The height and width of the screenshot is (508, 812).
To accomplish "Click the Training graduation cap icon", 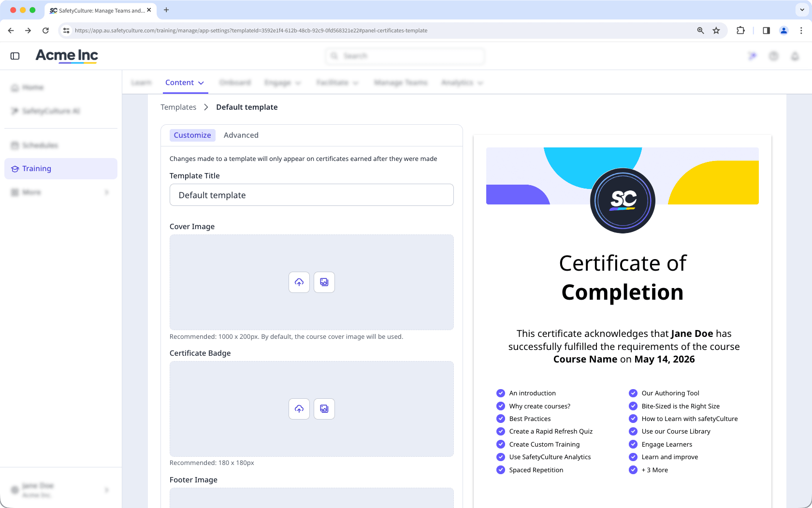I will tap(15, 169).
